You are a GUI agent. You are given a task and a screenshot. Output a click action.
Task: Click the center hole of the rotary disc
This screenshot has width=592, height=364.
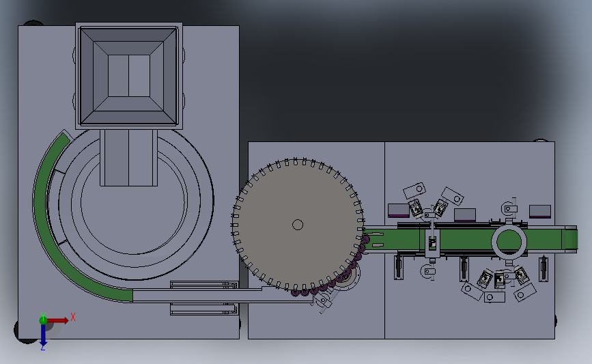[x=298, y=225]
